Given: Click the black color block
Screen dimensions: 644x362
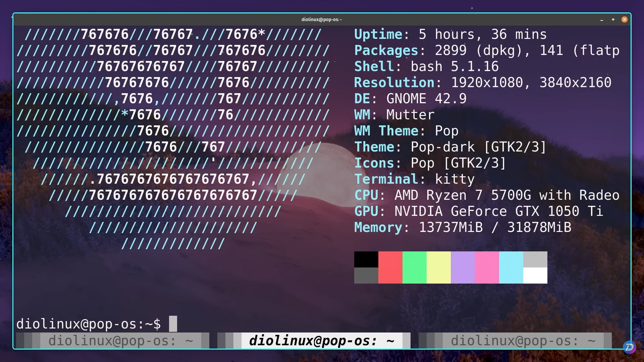Looking at the screenshot, I should tap(366, 259).
